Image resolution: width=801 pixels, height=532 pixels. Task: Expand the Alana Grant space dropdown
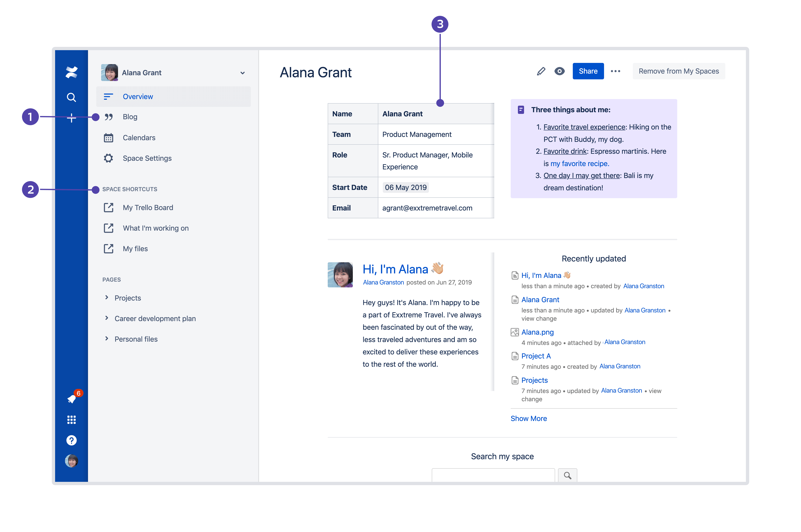[x=243, y=73]
